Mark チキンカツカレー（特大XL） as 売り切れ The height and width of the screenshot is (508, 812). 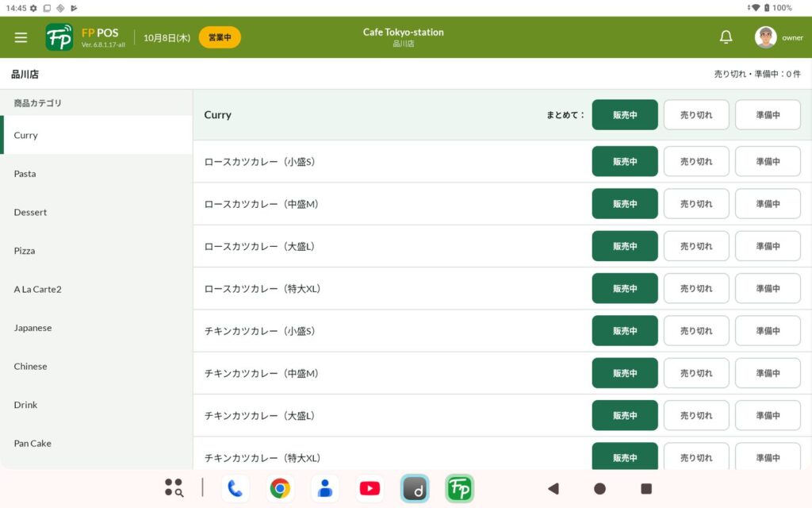[696, 456]
